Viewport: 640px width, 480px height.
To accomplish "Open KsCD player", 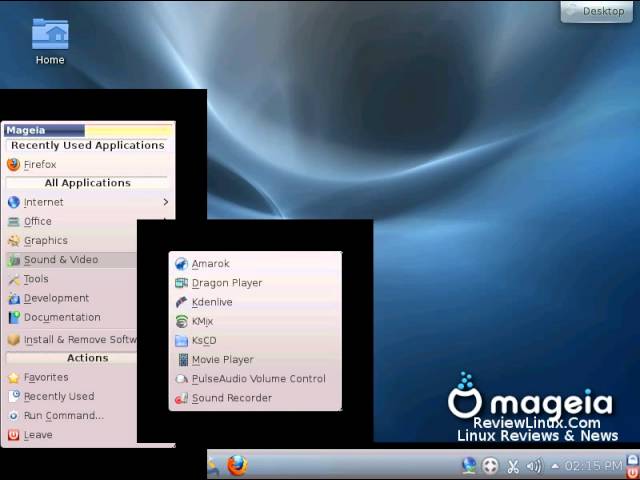I will [255, 340].
